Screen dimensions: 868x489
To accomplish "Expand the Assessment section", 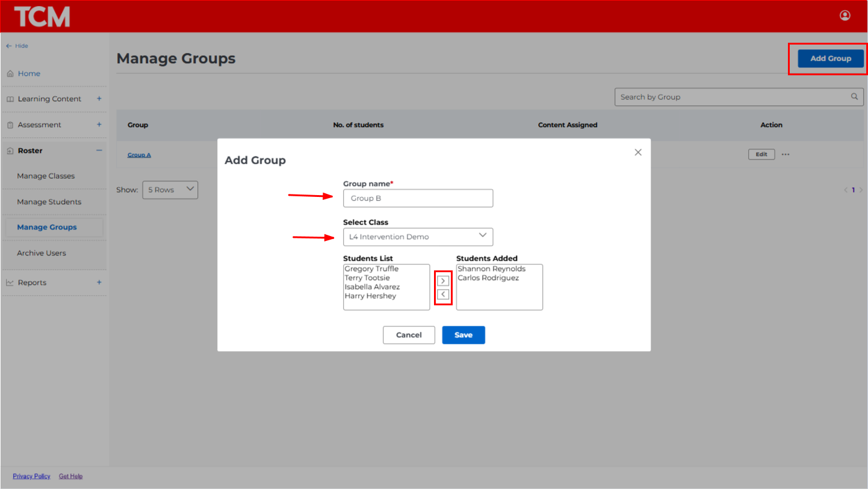I will pos(99,125).
